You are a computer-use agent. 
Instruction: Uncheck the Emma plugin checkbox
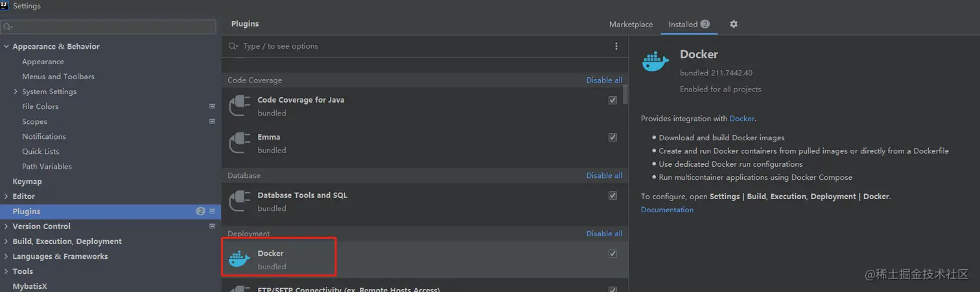(612, 137)
